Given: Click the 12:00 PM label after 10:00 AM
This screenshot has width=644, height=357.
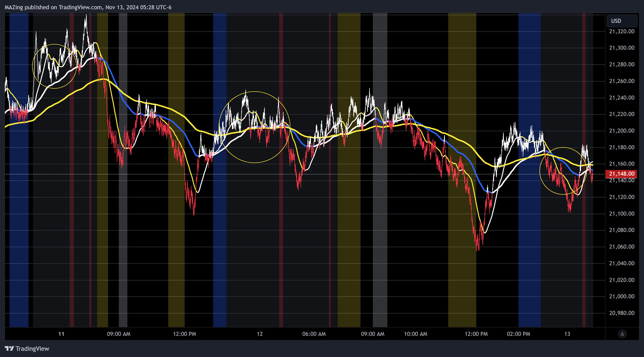Looking at the screenshot, I should tap(476, 334).
